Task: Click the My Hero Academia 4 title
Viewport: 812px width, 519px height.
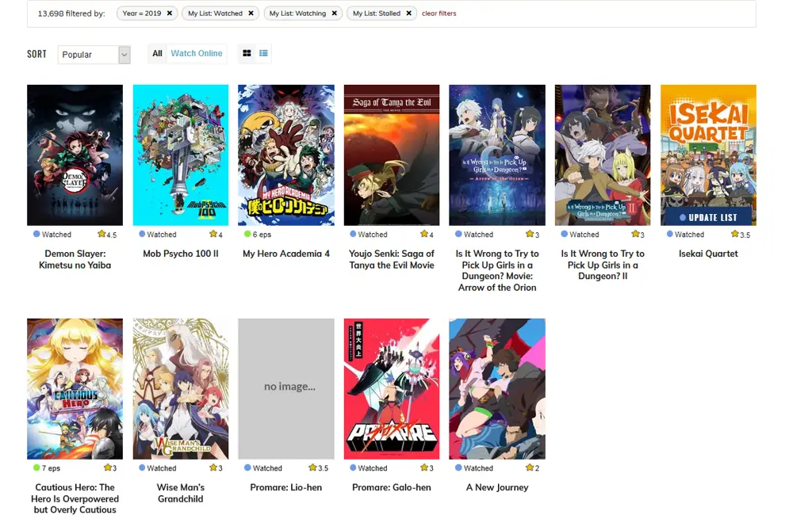Action: [x=286, y=254]
